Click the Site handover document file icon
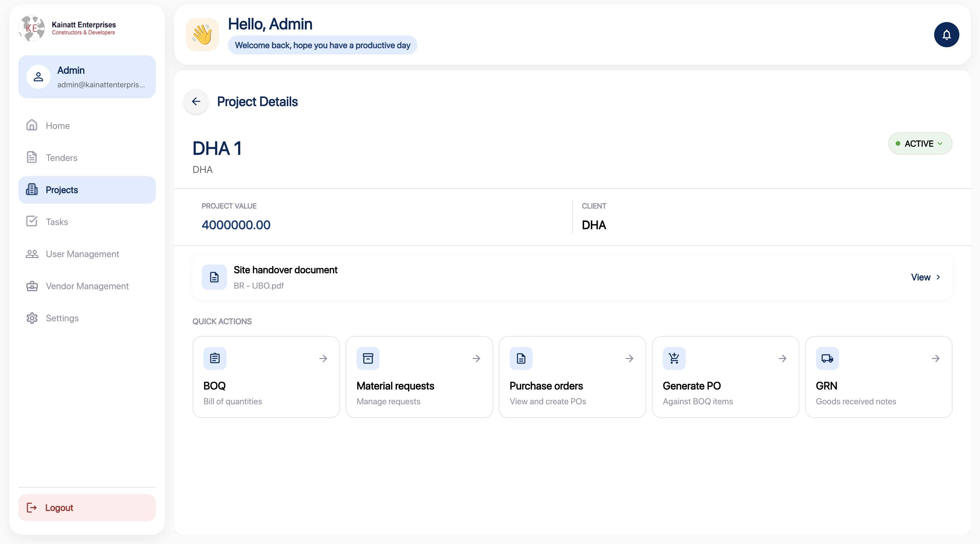This screenshot has width=980, height=544. [x=214, y=277]
